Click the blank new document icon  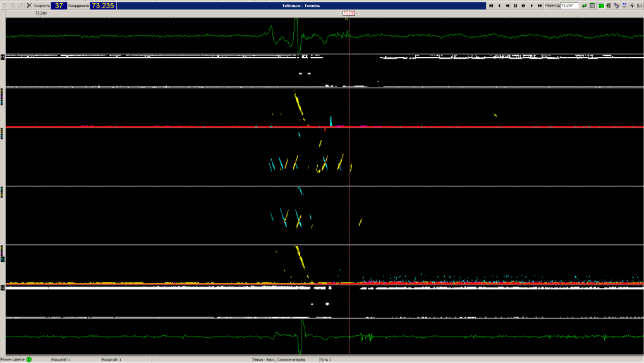point(4,5)
